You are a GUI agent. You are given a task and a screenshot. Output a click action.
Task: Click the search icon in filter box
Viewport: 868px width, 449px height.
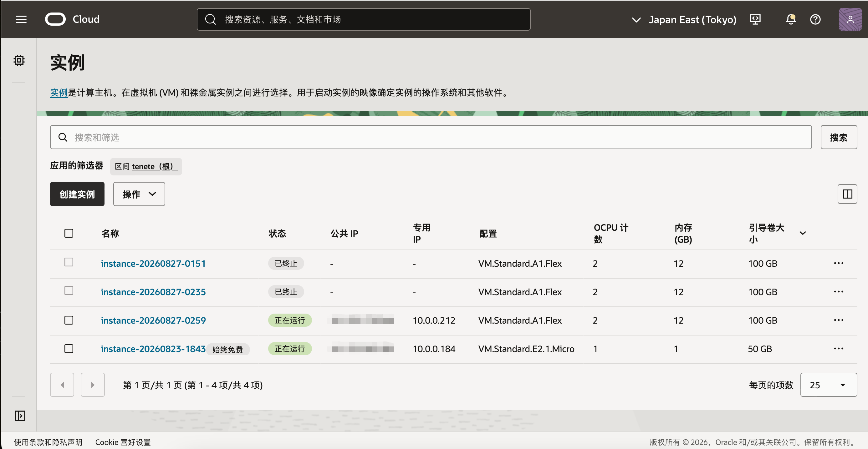[x=63, y=137]
